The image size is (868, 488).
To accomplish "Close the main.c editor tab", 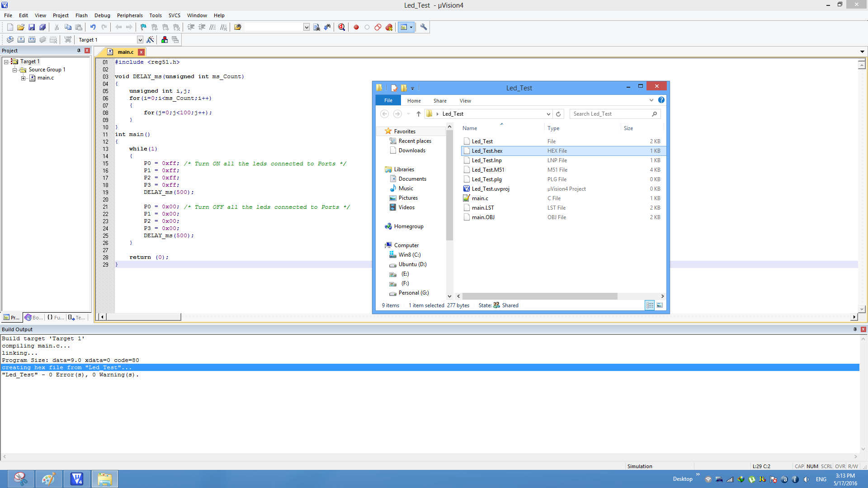I will 141,52.
